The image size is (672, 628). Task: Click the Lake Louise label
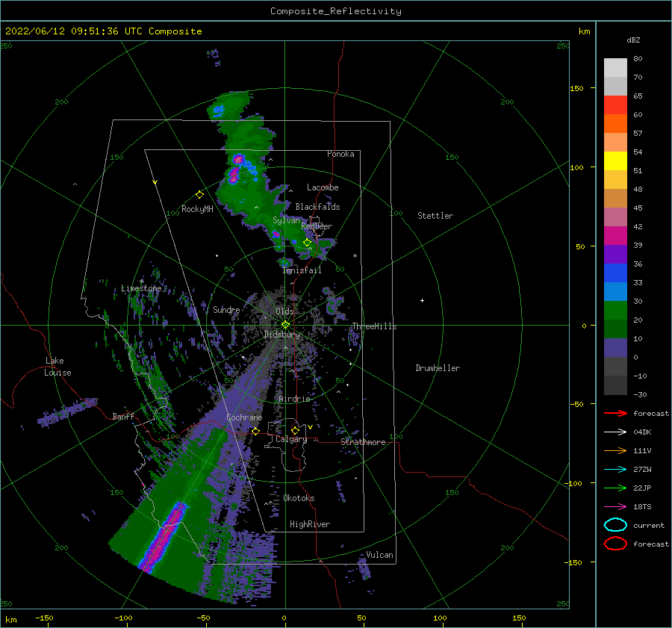57,367
